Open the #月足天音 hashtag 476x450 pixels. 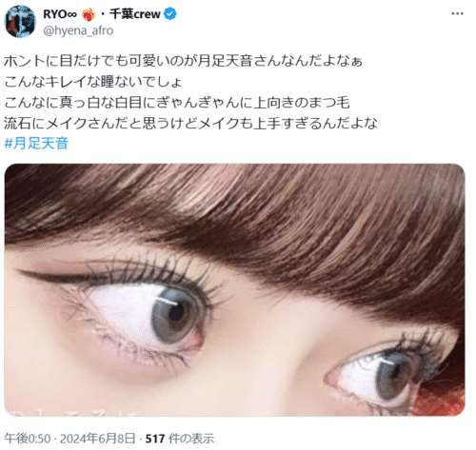[36, 143]
